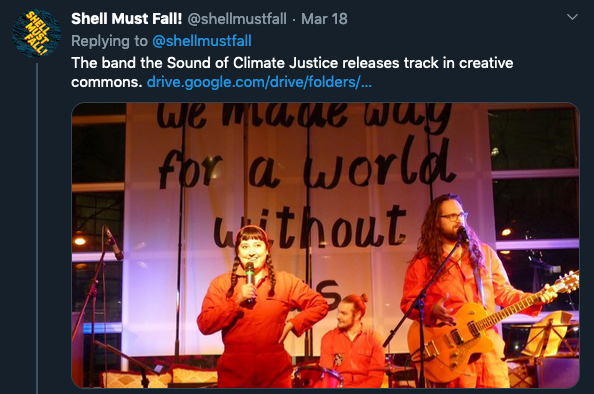The height and width of the screenshot is (394, 594).
Task: Expand the tweet options chevron
Action: point(572,17)
